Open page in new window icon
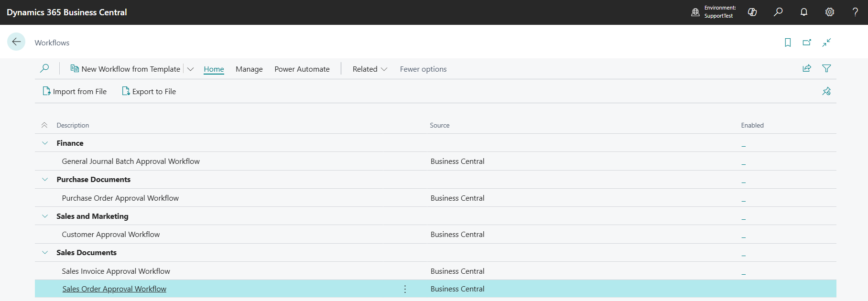This screenshot has width=868, height=301. [807, 43]
